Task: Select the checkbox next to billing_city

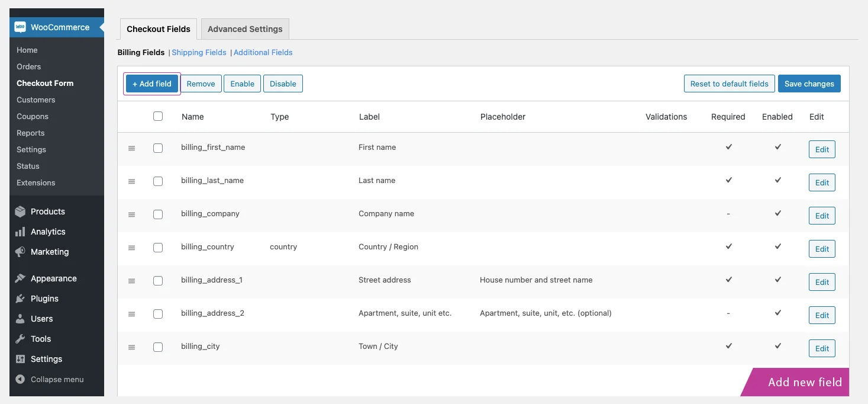Action: coord(158,347)
